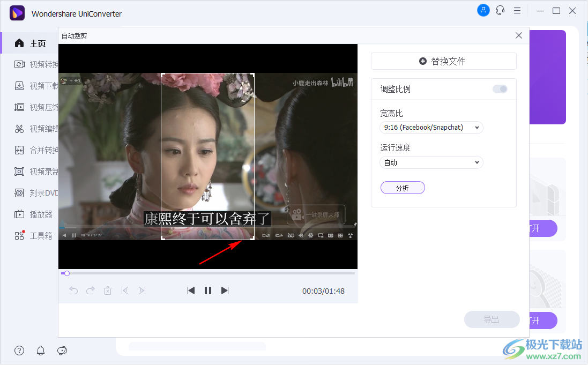
Task: Jump to previous keyframe marker icon
Action: 125,290
